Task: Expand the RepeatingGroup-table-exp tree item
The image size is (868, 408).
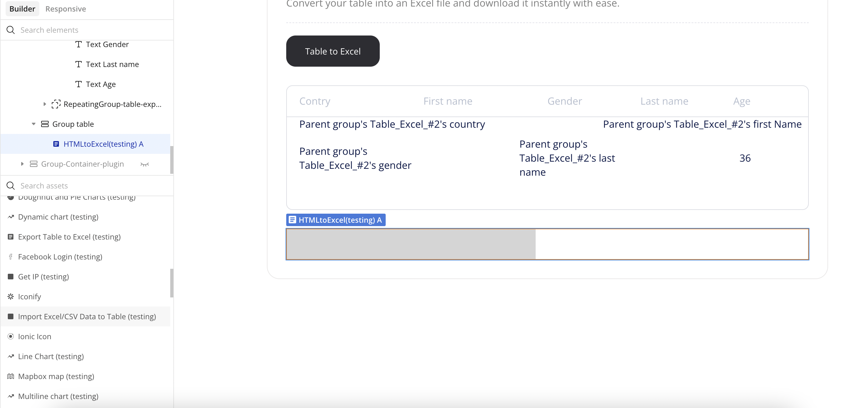Action: click(x=45, y=104)
